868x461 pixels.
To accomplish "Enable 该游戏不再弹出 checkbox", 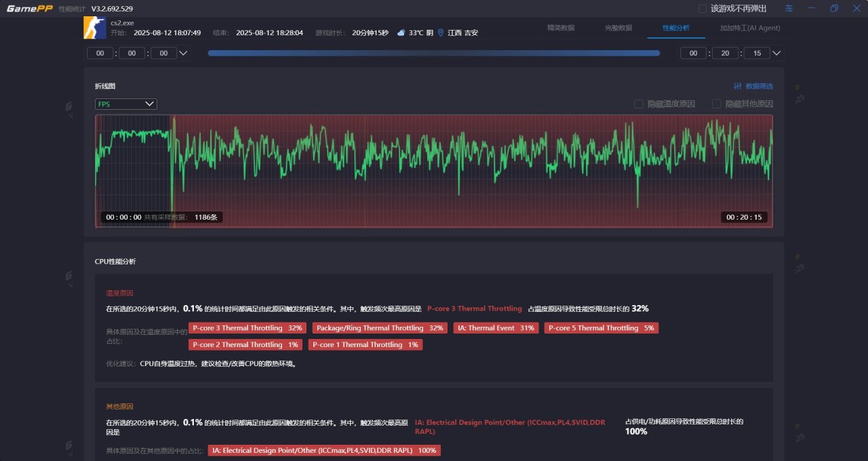I will [703, 9].
